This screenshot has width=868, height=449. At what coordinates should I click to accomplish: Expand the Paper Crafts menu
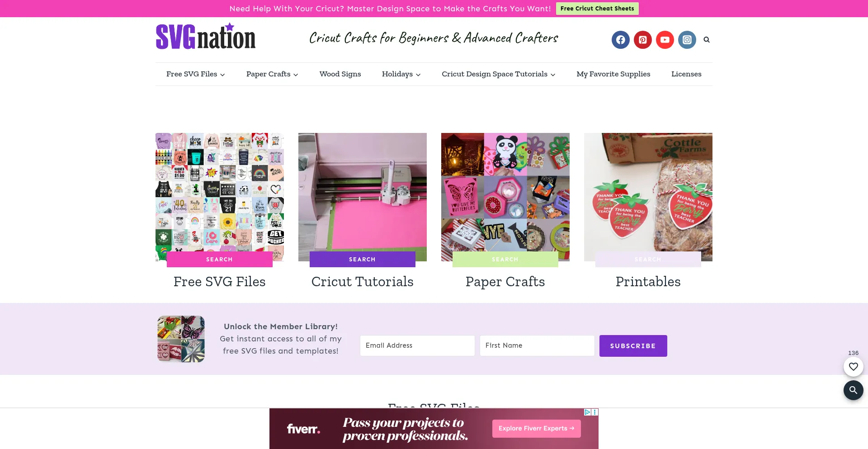272,74
